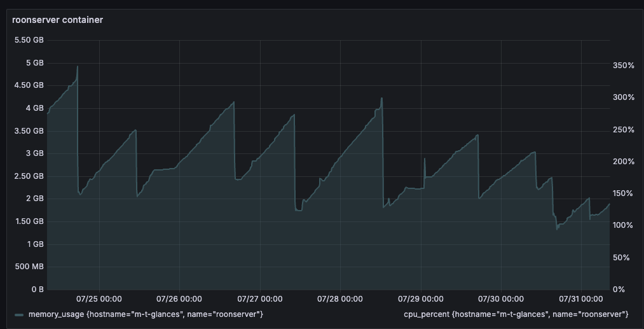This screenshot has height=329, width=644.
Task: Click the 1.50 GB y-axis label
Action: point(29,221)
